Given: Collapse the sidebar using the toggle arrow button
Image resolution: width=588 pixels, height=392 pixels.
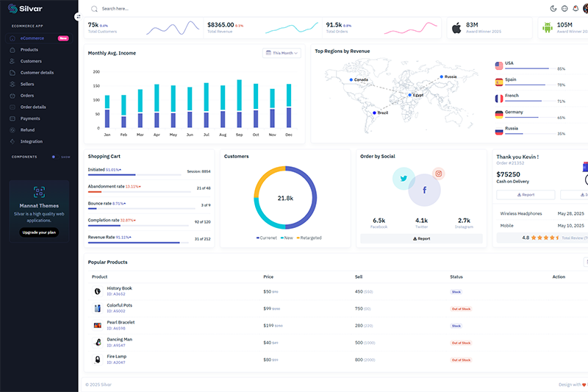Looking at the screenshot, I should tap(78, 16).
